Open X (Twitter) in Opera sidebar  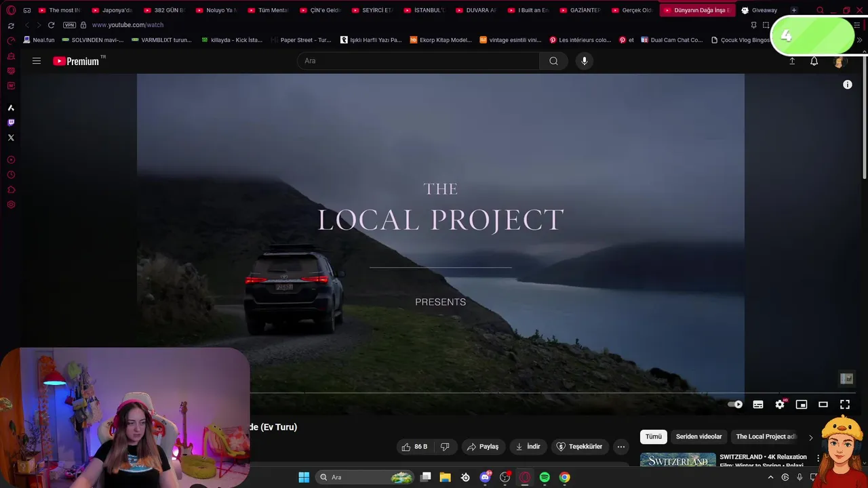point(11,138)
